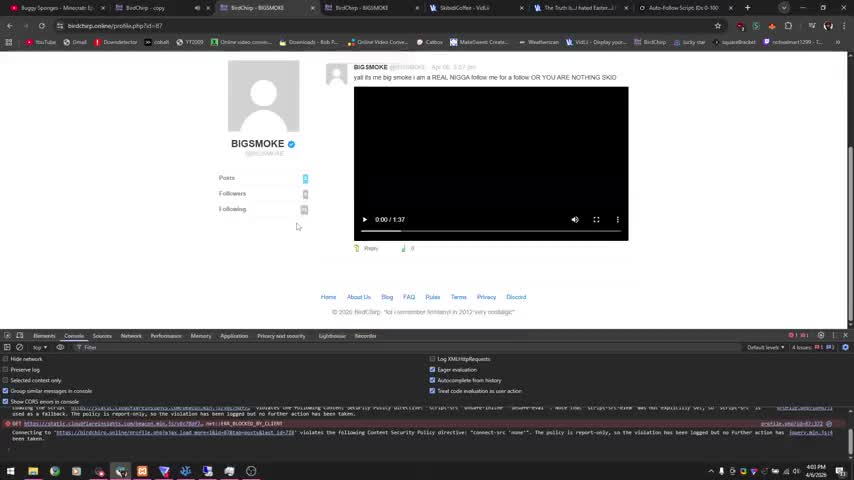Enable the Hide network checkbox
This screenshot has height=480, width=854.
[x=6, y=359]
